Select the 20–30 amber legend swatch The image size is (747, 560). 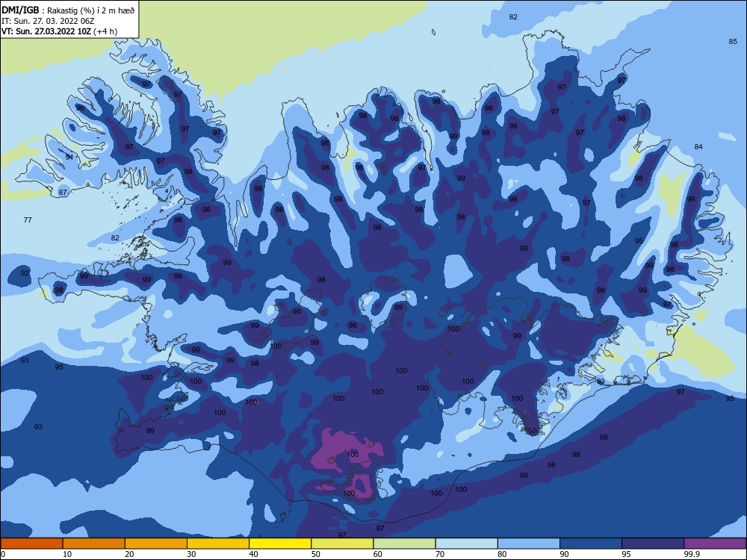click(156, 544)
